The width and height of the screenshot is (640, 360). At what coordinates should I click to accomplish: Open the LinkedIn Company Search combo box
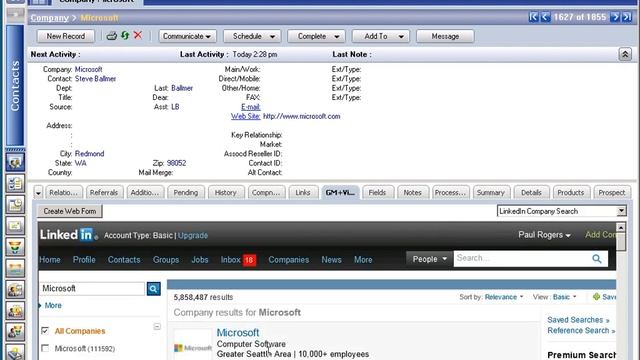click(562, 211)
